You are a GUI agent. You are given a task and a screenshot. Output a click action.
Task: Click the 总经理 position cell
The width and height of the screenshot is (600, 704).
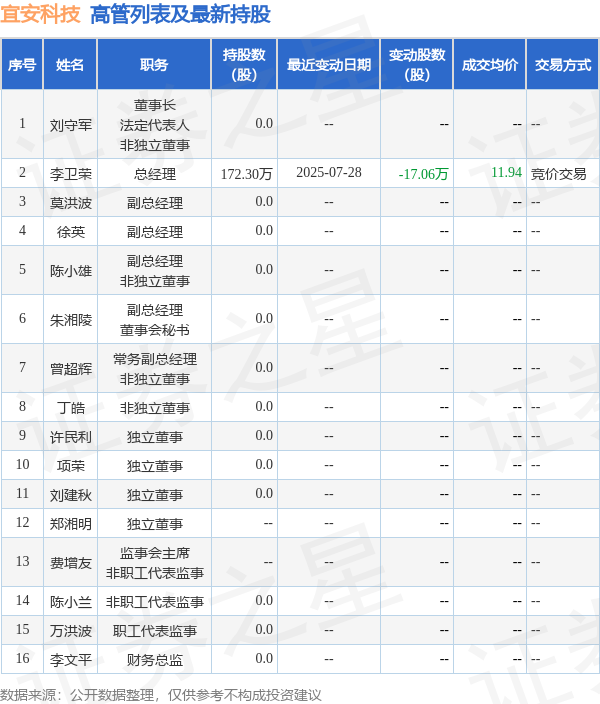pyautogui.click(x=154, y=174)
